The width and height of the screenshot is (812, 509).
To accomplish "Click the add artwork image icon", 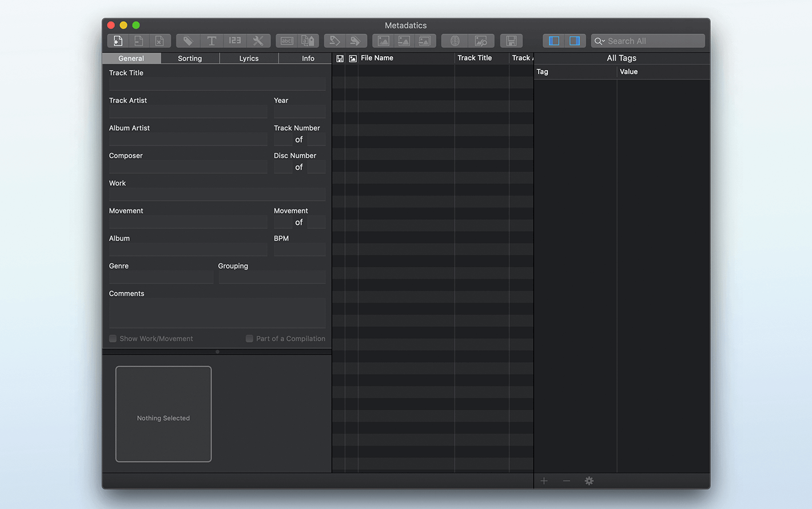I will (x=383, y=41).
